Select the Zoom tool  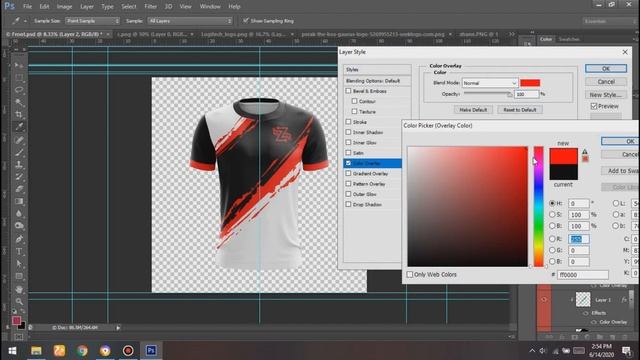click(x=19, y=302)
